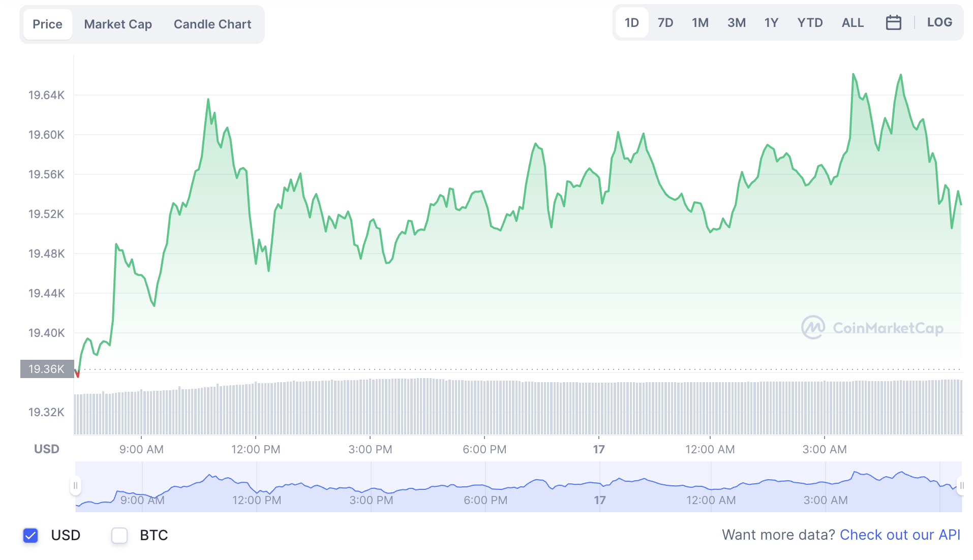Toggle the LOG scale option
Image resolution: width=973 pixels, height=560 pixels.
pos(939,22)
